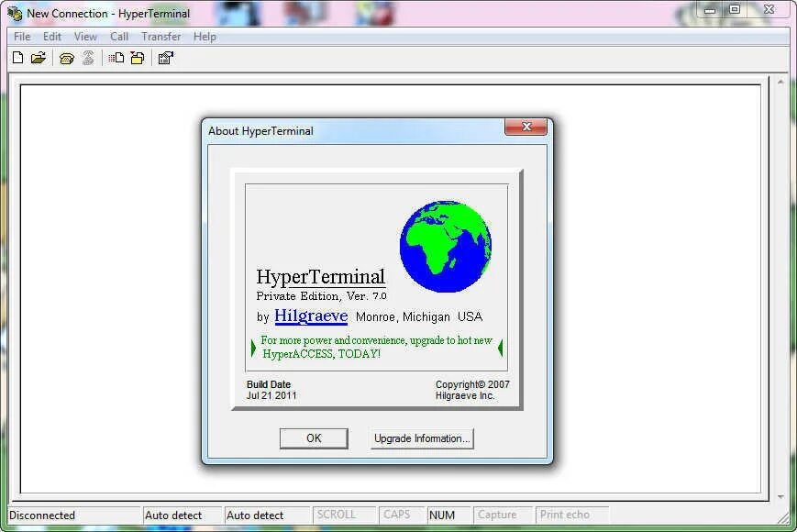This screenshot has width=797, height=532.
Task: Click the Properties toolbar icon
Action: pos(166,58)
